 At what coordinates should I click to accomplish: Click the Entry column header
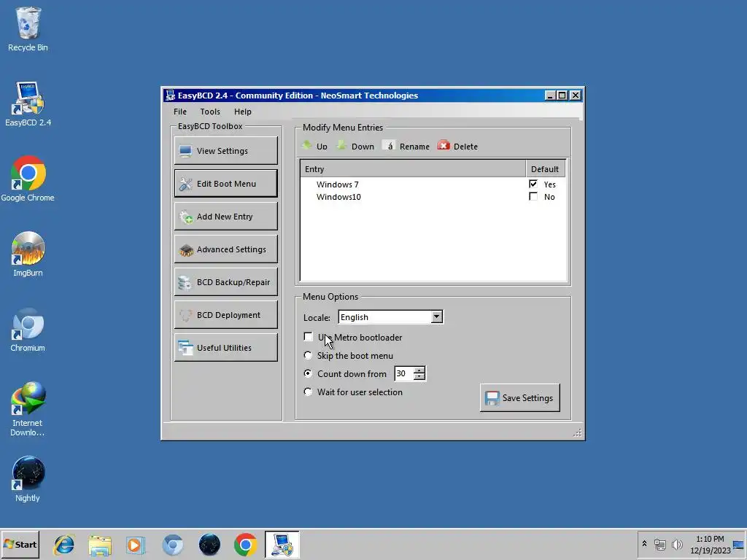[413, 169]
